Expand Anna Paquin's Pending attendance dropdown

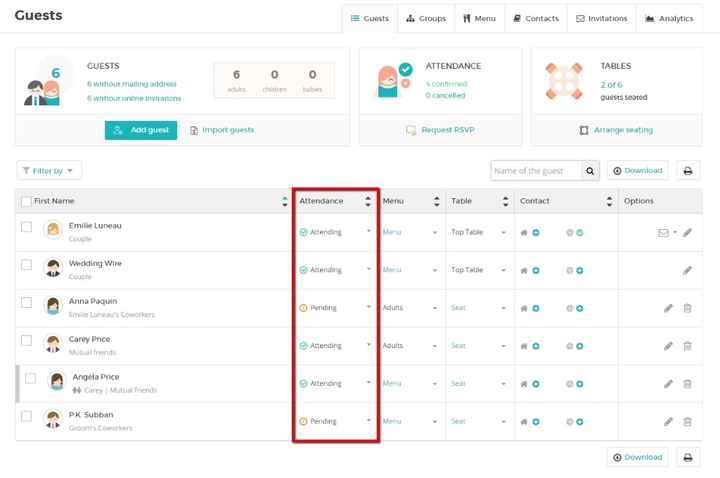click(x=335, y=308)
